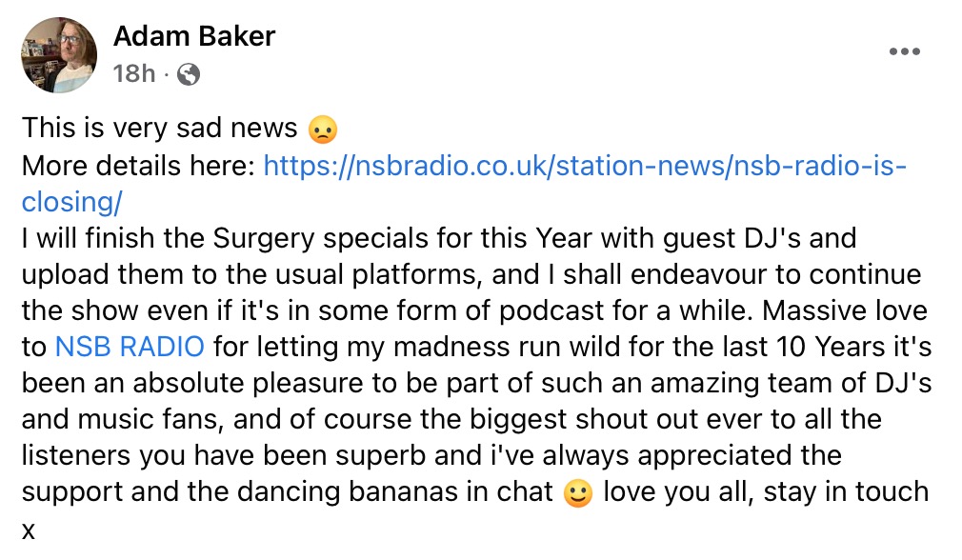
Task: Click the smiley emoji after "chat"
Action: coord(580,492)
